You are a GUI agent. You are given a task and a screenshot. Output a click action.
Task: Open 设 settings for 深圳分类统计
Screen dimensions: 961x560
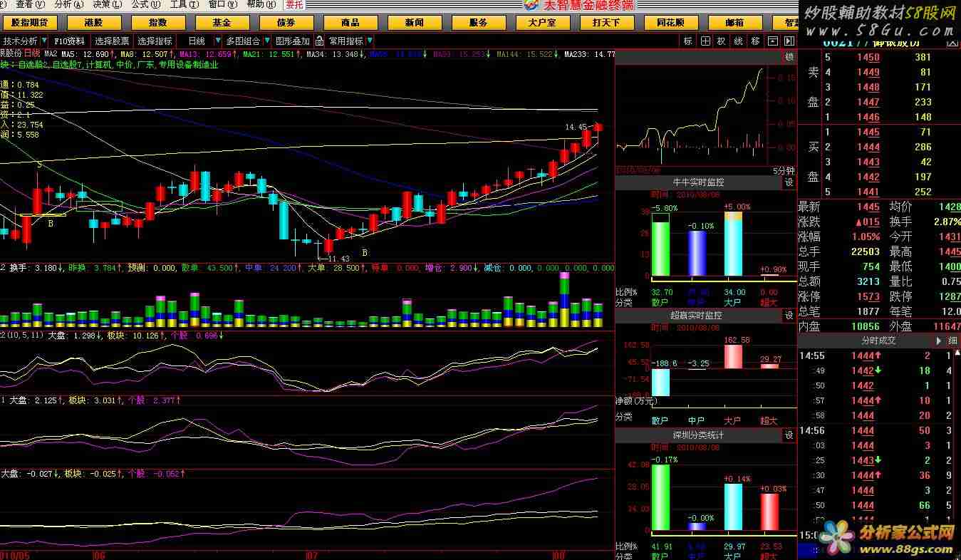(x=789, y=435)
